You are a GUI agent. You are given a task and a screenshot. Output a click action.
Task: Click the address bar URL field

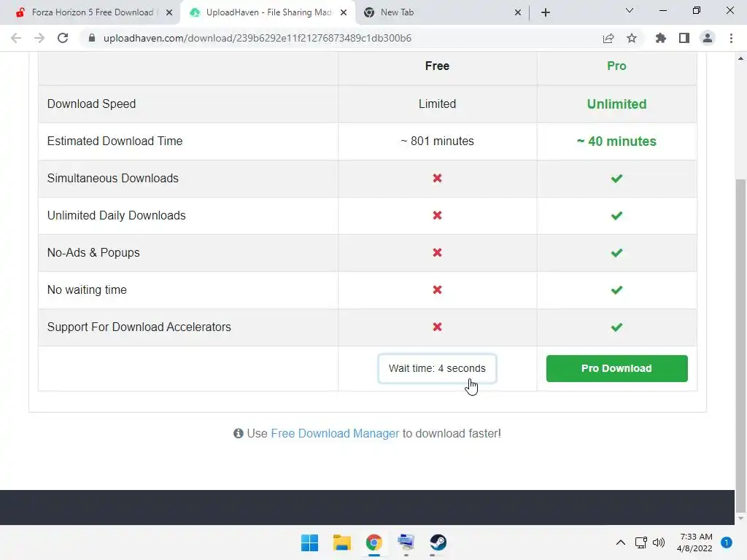[258, 38]
